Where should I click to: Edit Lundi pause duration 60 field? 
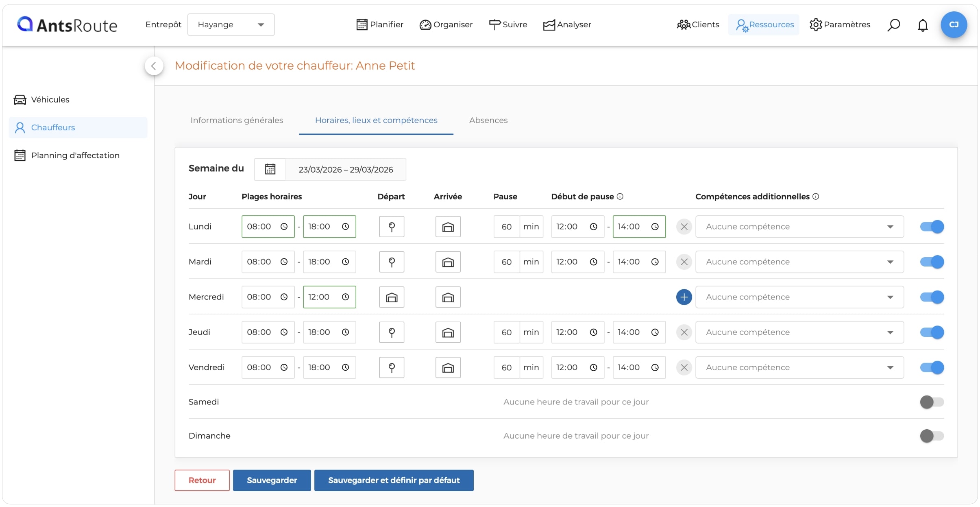click(506, 227)
